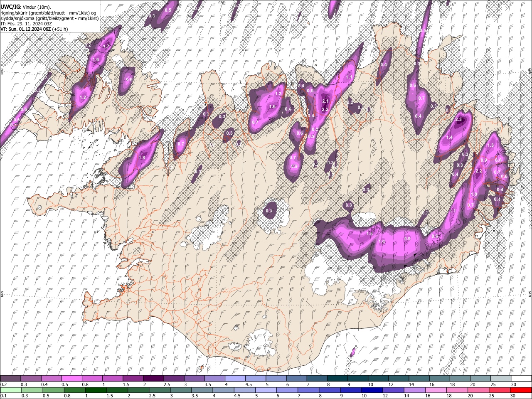Click valid time 'VT: Sun. 01.12.2024 06Z'
The width and height of the screenshot is (532, 399).
26,29
